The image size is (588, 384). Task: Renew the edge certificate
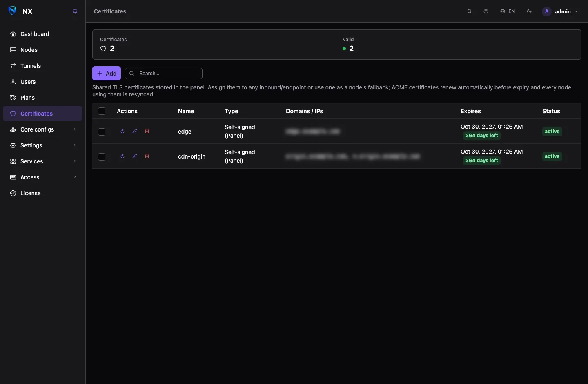[122, 131]
